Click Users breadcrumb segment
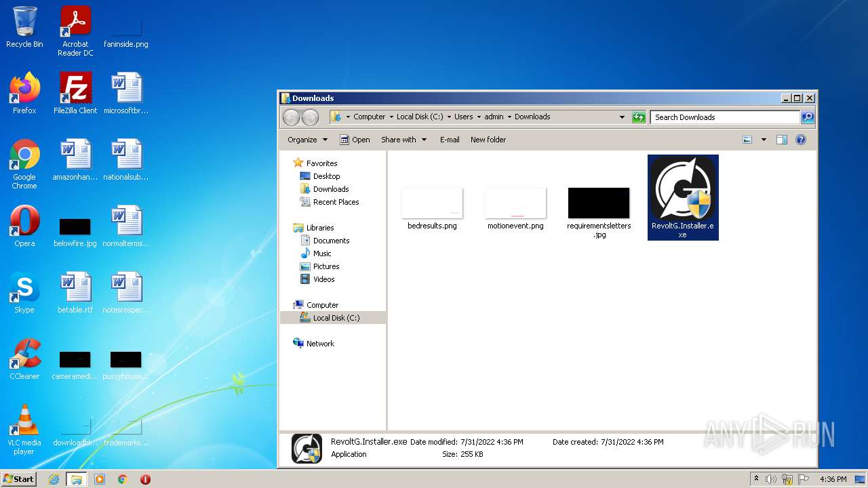 [464, 117]
